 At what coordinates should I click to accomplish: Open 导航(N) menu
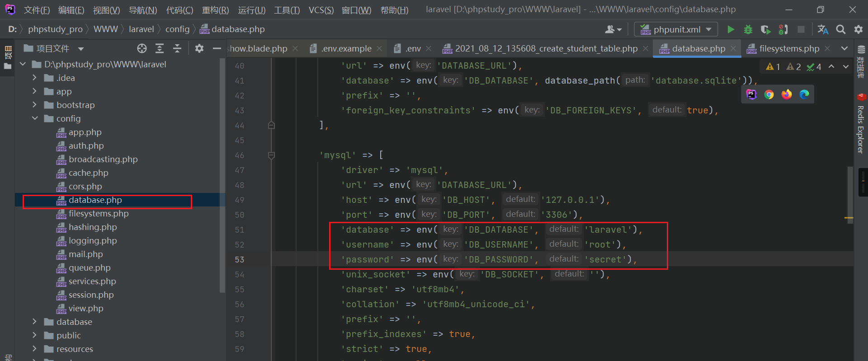click(x=143, y=10)
